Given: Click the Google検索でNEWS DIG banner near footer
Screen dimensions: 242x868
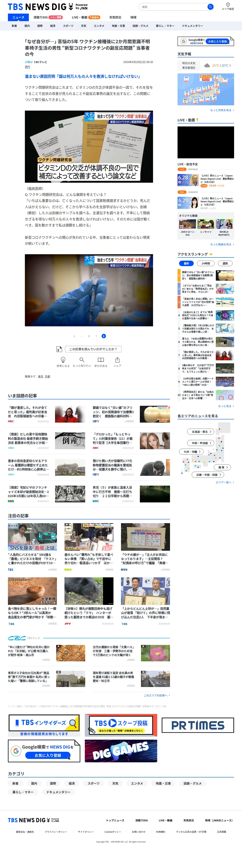Looking at the screenshot, I should (x=44, y=750).
